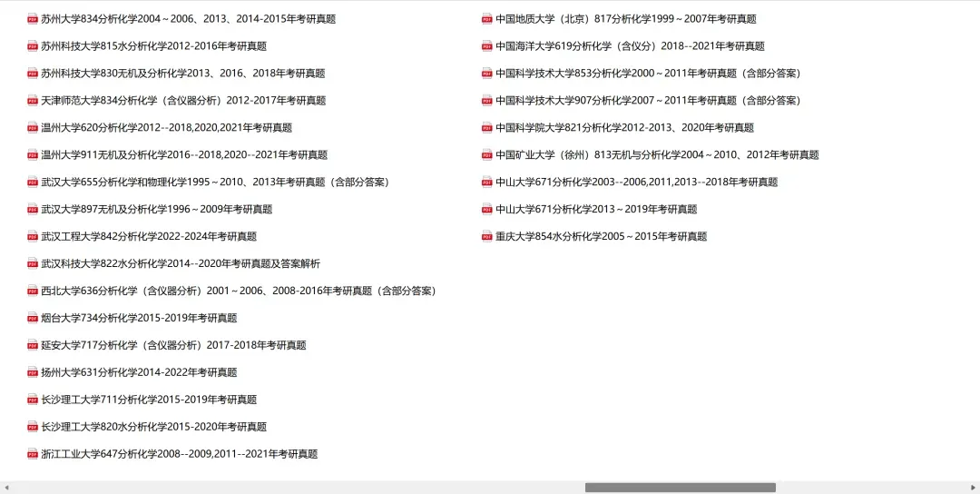This screenshot has height=494, width=980.
Task: Click PDF icon beside 中山大学671分析化学2013～2019
Action: coord(487,210)
